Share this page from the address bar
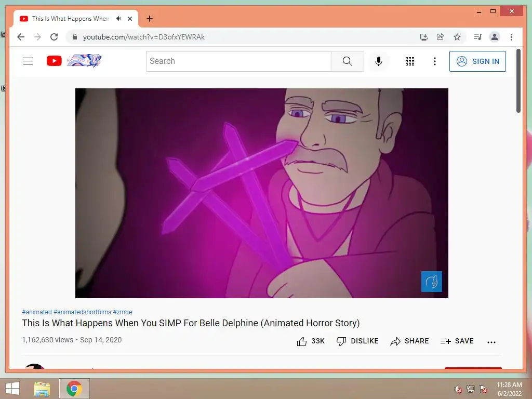The image size is (532, 399). tap(441, 37)
